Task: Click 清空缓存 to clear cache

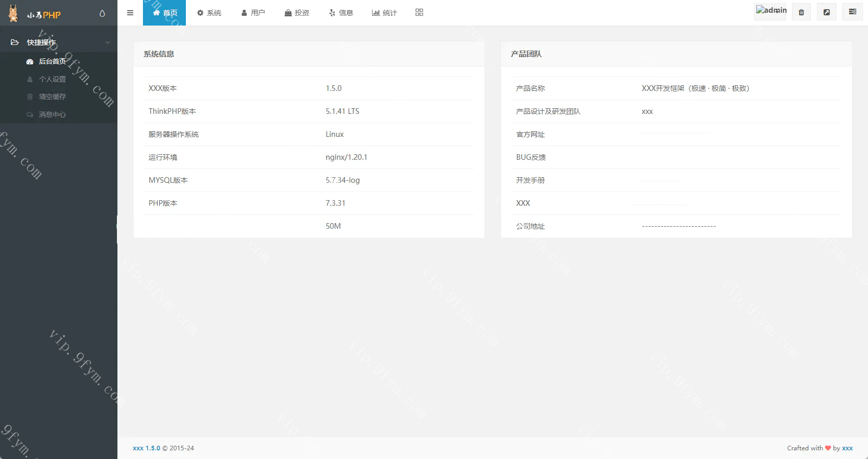Action: click(52, 96)
